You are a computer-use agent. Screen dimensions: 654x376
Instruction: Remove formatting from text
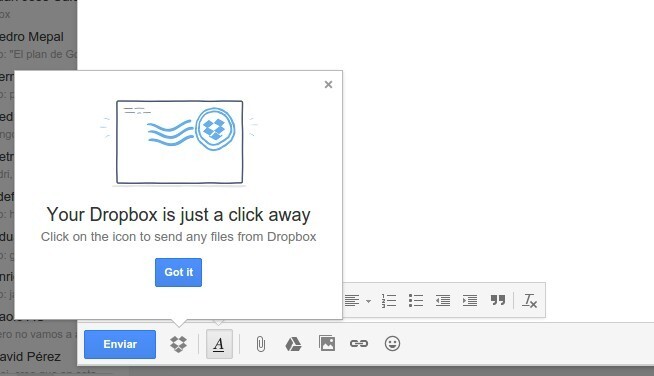(530, 300)
